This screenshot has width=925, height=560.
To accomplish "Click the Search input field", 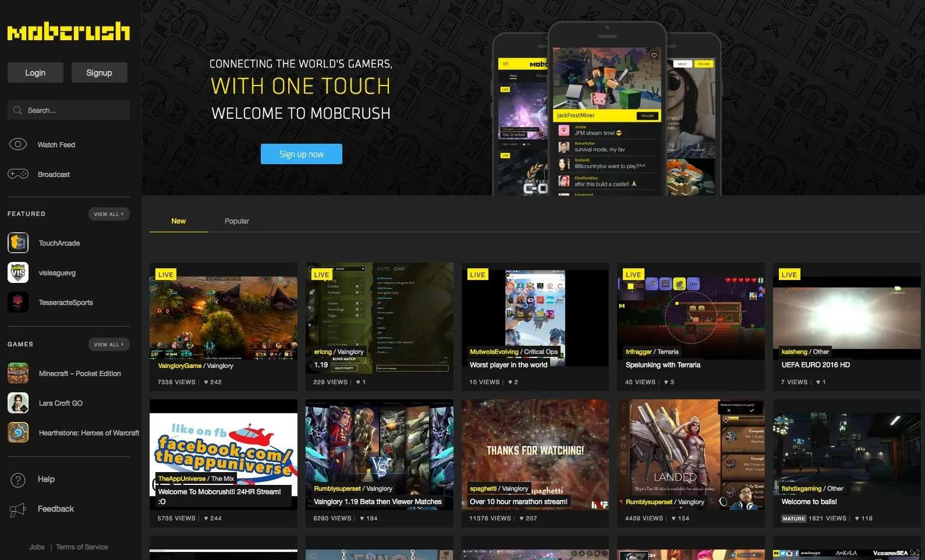I will click(69, 110).
